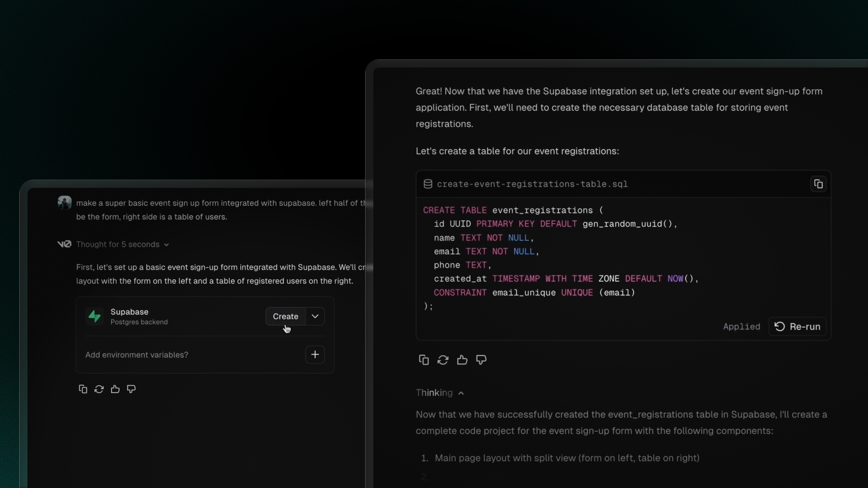Add environment variables with the plus button

315,354
